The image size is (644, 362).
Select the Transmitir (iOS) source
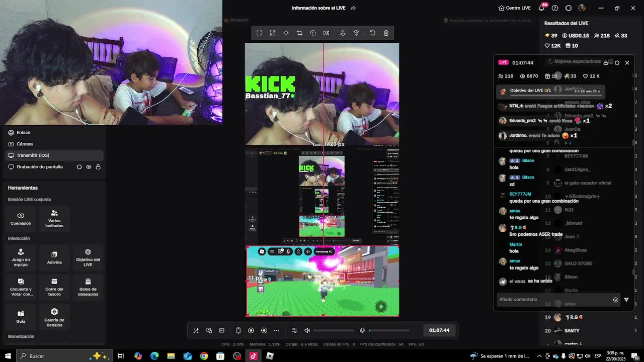click(55, 155)
